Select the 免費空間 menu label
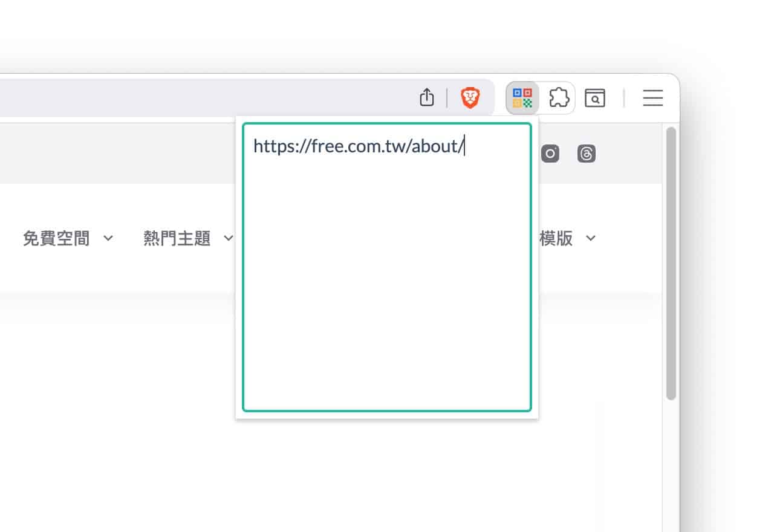774x532 pixels. point(56,239)
